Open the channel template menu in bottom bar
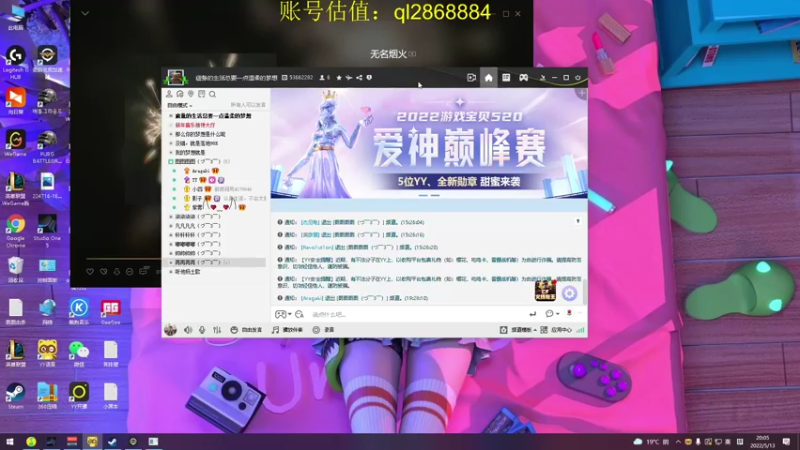Screen dimensions: 800x450 pos(518,330)
